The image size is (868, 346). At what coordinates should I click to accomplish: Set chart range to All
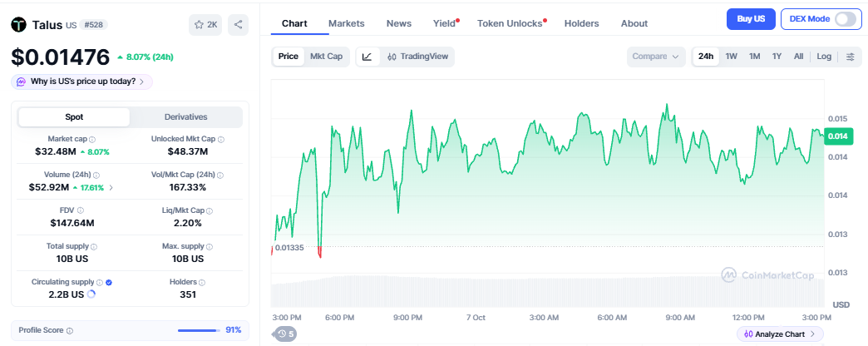pos(799,57)
